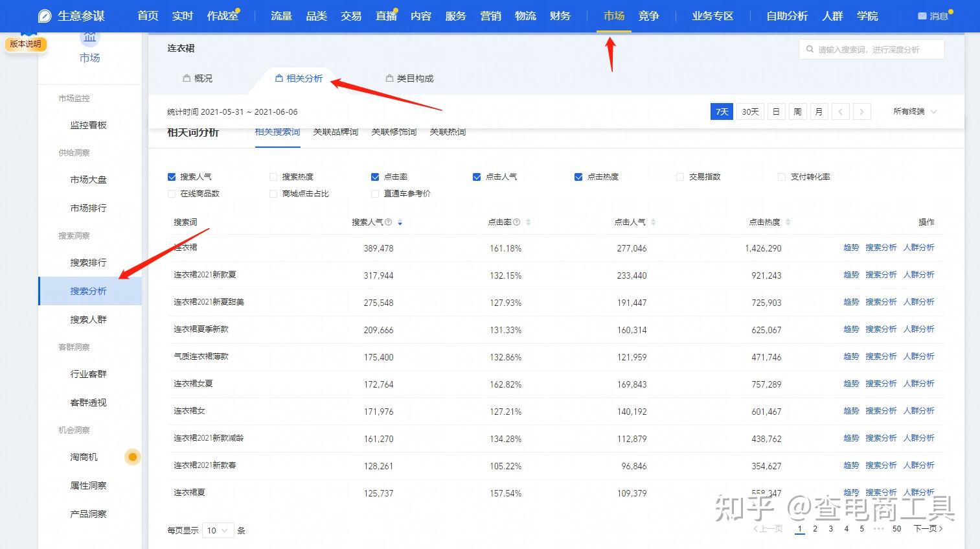Click the 市场 sidebar header icon
The height and width of the screenshot is (549, 980).
click(89, 38)
